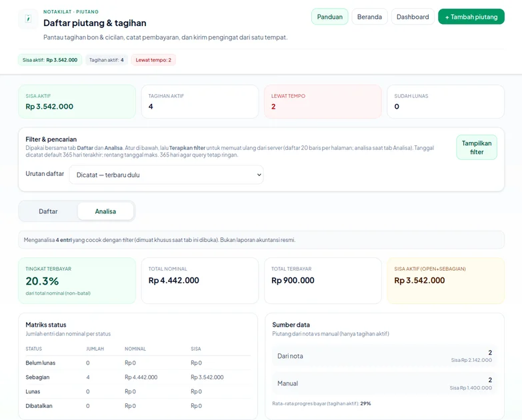The width and height of the screenshot is (522, 420).
Task: Click the Sebagian row in status matrix
Action: coord(137,377)
